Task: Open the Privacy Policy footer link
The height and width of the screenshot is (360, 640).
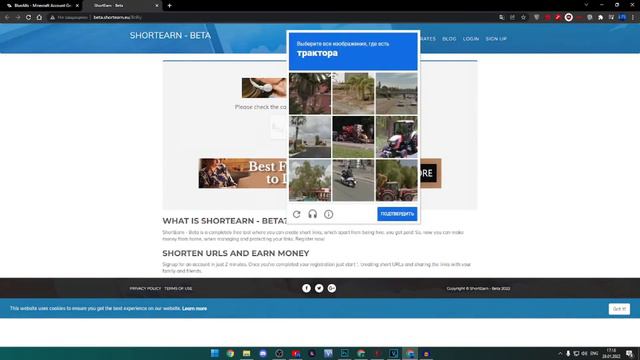Action: [x=145, y=289]
